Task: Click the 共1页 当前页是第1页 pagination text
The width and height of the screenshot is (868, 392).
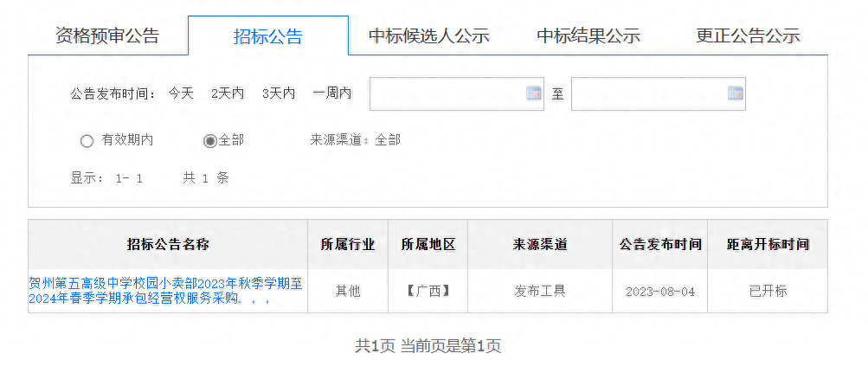Action: click(428, 346)
